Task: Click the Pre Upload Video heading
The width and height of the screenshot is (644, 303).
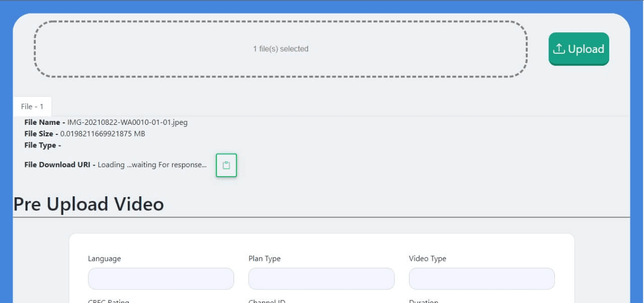Action: [x=88, y=204]
